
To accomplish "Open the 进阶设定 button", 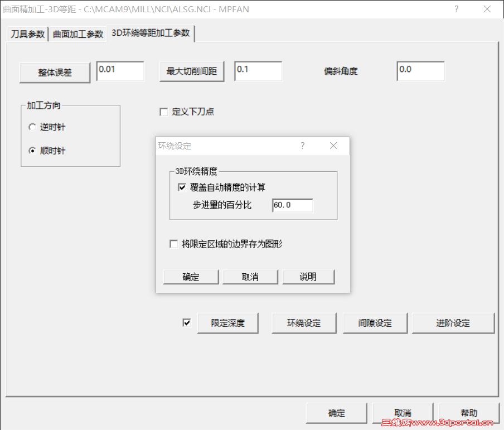I will 453,323.
